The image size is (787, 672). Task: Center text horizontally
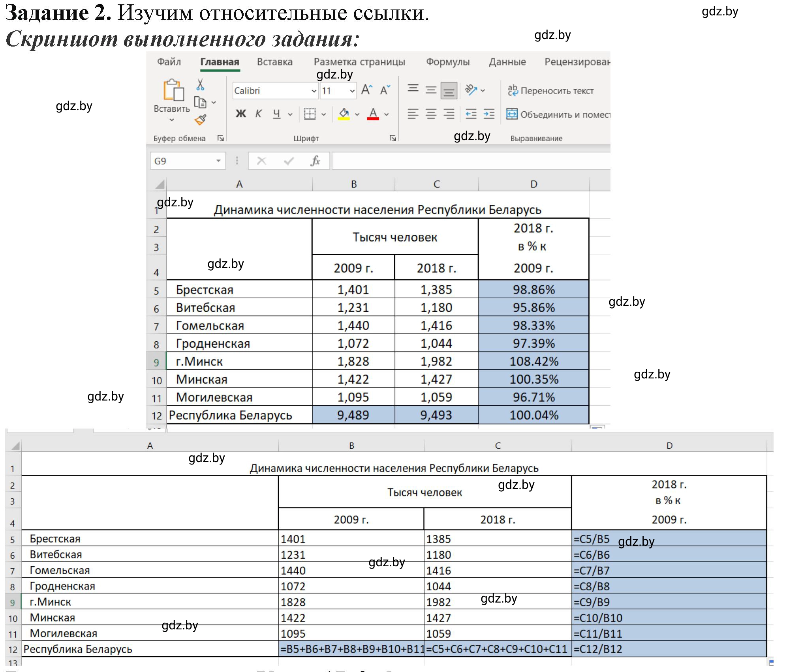pyautogui.click(x=431, y=114)
